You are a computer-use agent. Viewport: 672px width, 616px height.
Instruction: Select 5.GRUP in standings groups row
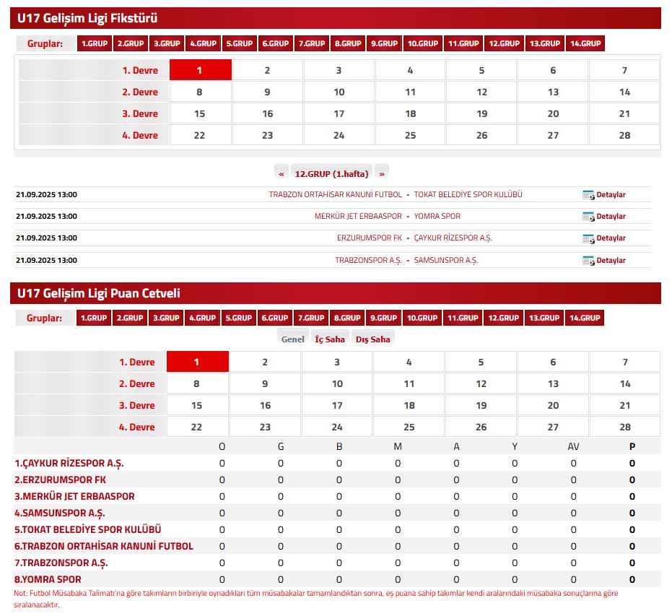[238, 318]
